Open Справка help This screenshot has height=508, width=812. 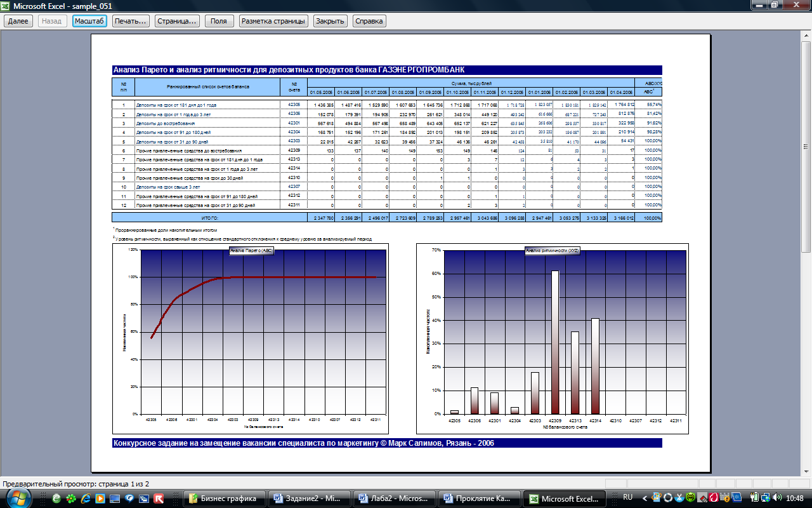369,21
